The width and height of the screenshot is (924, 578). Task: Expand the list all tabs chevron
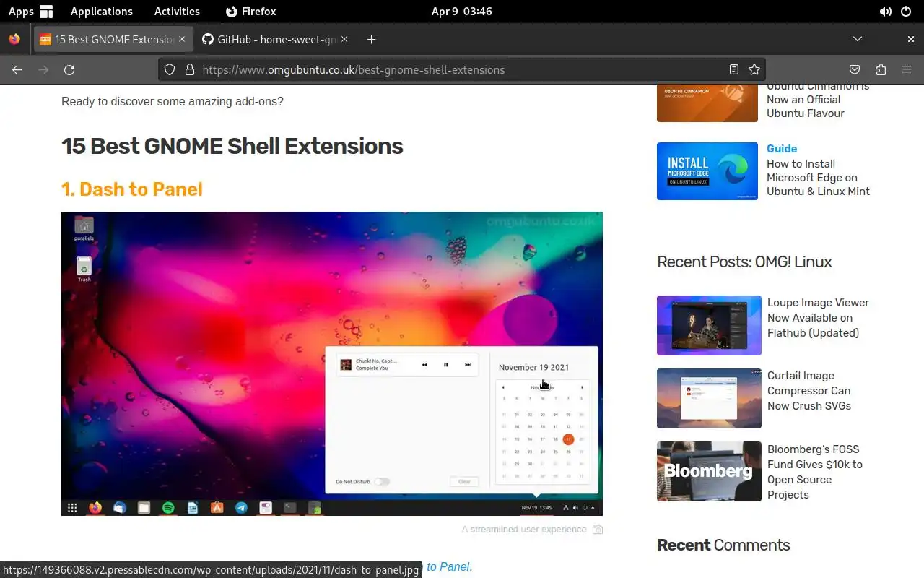pos(858,39)
